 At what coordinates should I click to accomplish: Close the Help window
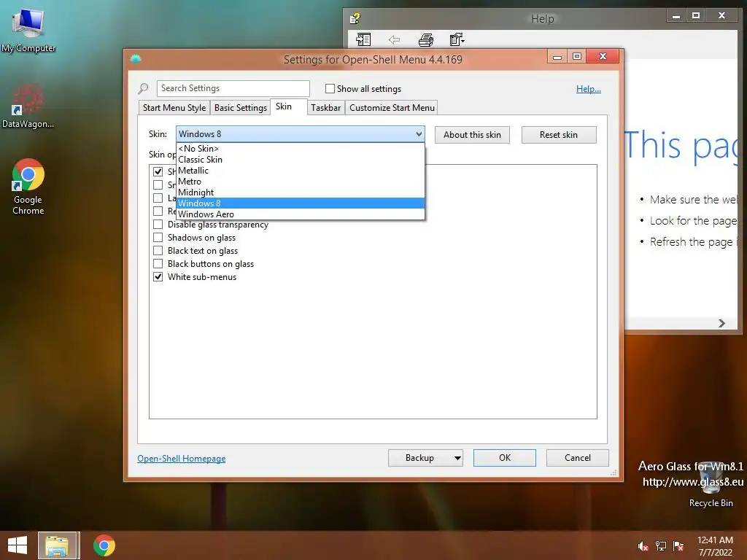(x=721, y=16)
